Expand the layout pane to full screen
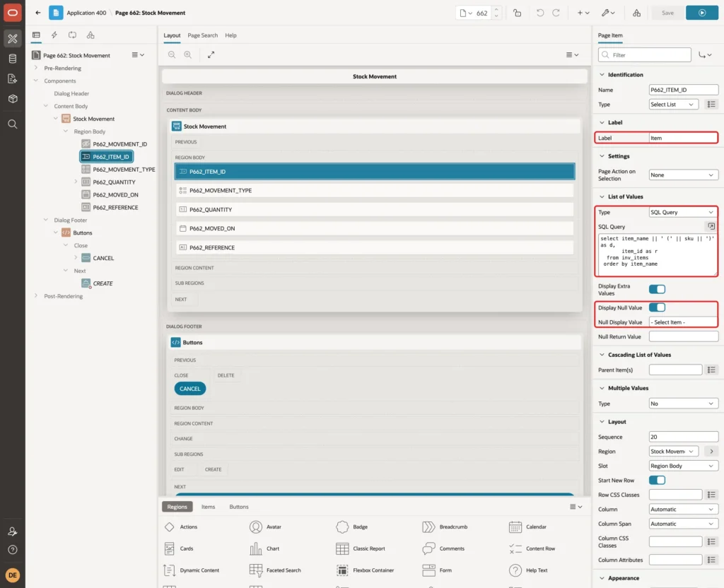The image size is (724, 588). click(x=211, y=55)
